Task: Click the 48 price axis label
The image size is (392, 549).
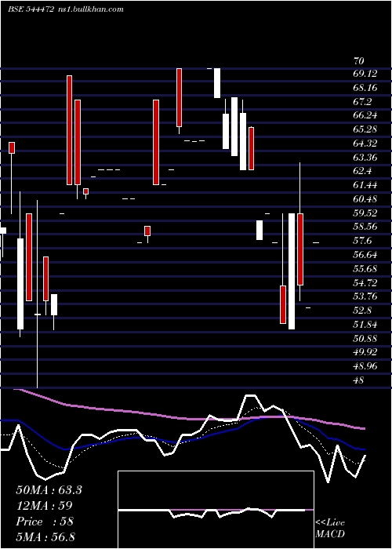Action: coord(359,380)
